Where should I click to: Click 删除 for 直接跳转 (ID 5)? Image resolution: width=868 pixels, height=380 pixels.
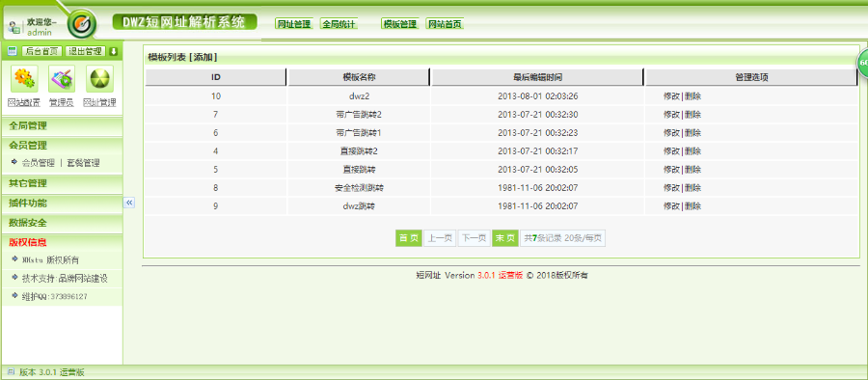(693, 169)
